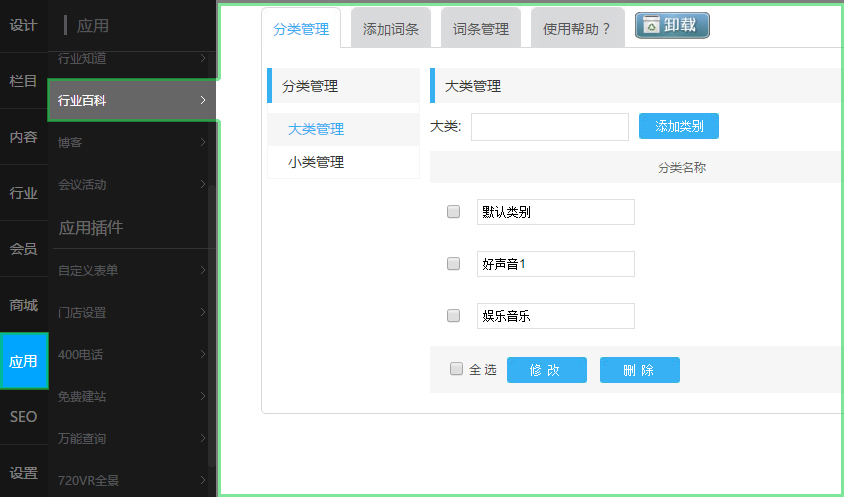Open the 内容 sidebar section
The width and height of the screenshot is (844, 497).
coord(24,137)
